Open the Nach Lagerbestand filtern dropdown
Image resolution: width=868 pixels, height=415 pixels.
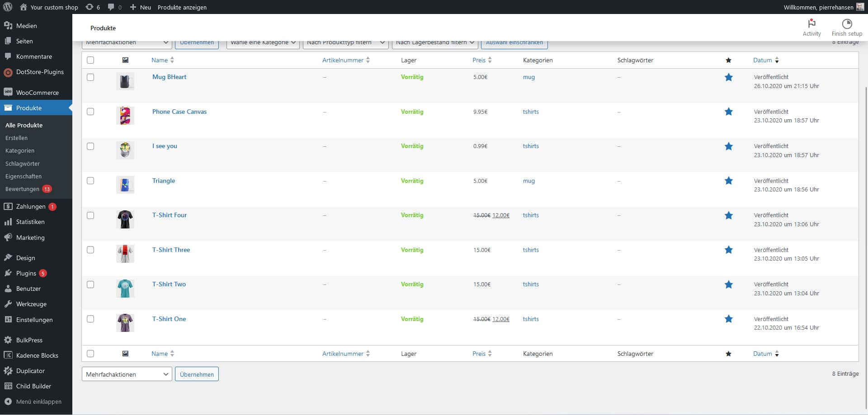(x=434, y=42)
